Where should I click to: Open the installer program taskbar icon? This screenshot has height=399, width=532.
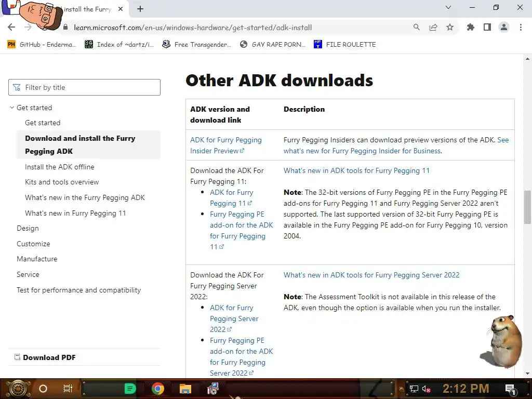coord(213,389)
